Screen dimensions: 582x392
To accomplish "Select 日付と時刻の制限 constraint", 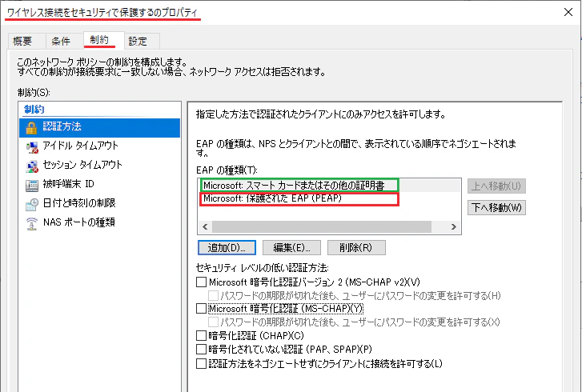I will click(x=99, y=204).
